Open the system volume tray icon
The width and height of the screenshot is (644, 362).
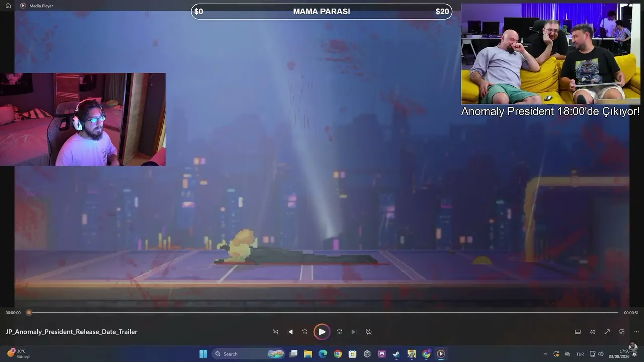[x=601, y=354]
